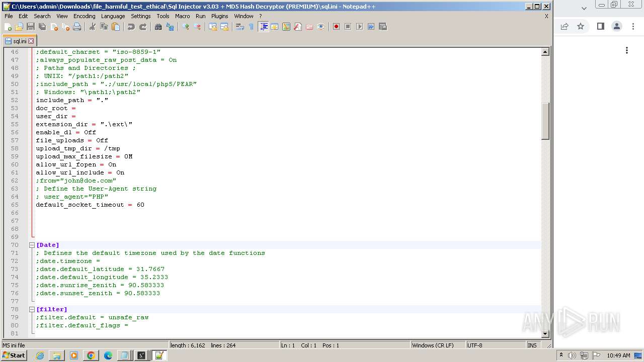Select the sql.ini tab
The height and width of the screenshot is (362, 644).
19,41
